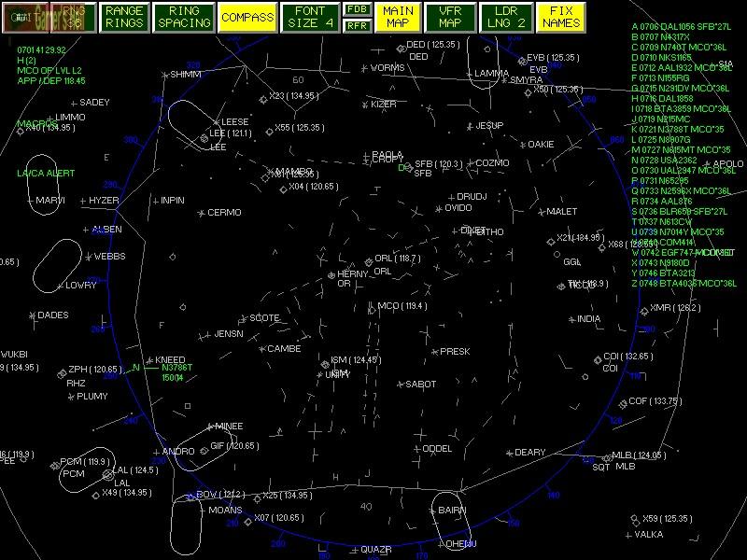Image resolution: width=747 pixels, height=560 pixels.
Task: Click the ZPH airport symbol
Action: [x=62, y=374]
